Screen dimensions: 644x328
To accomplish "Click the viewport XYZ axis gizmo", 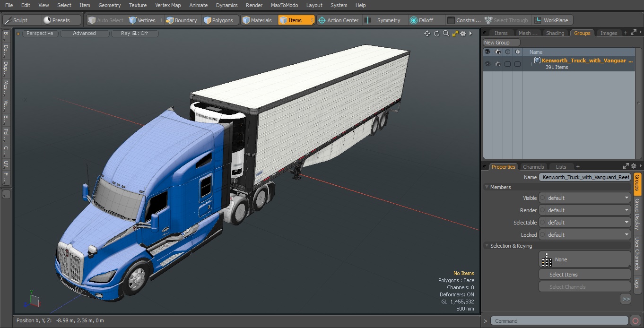I will pos(33,300).
